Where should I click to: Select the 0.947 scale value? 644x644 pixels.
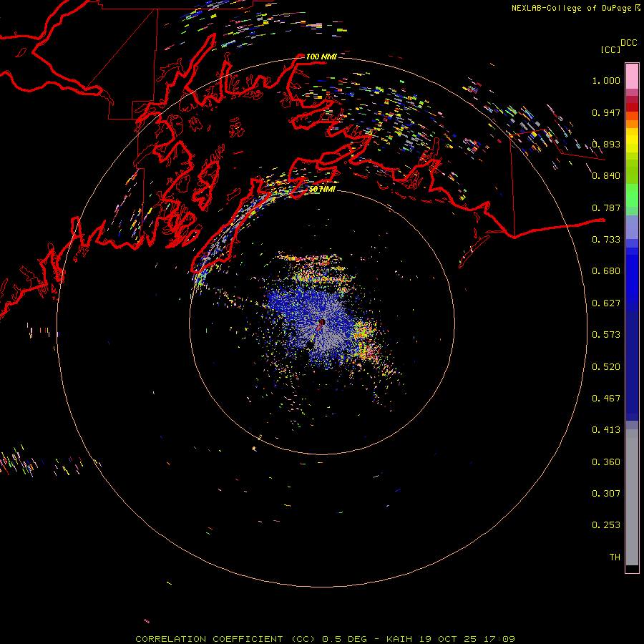pos(606,112)
